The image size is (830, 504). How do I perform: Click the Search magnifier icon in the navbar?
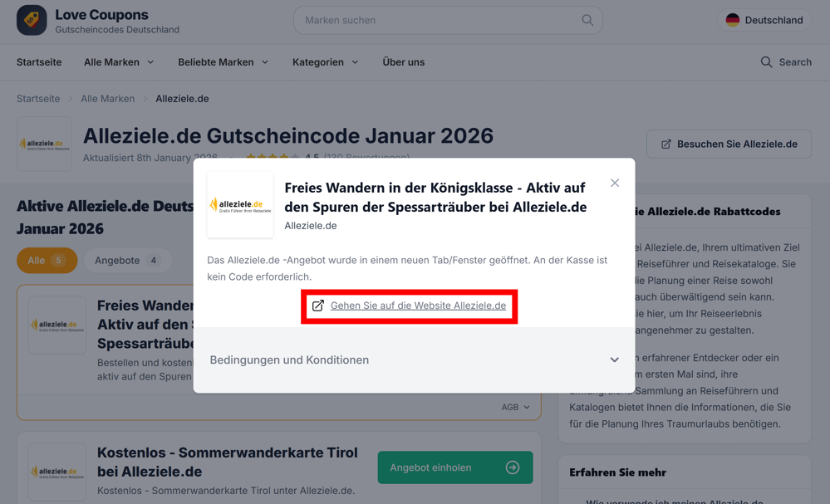click(x=766, y=62)
